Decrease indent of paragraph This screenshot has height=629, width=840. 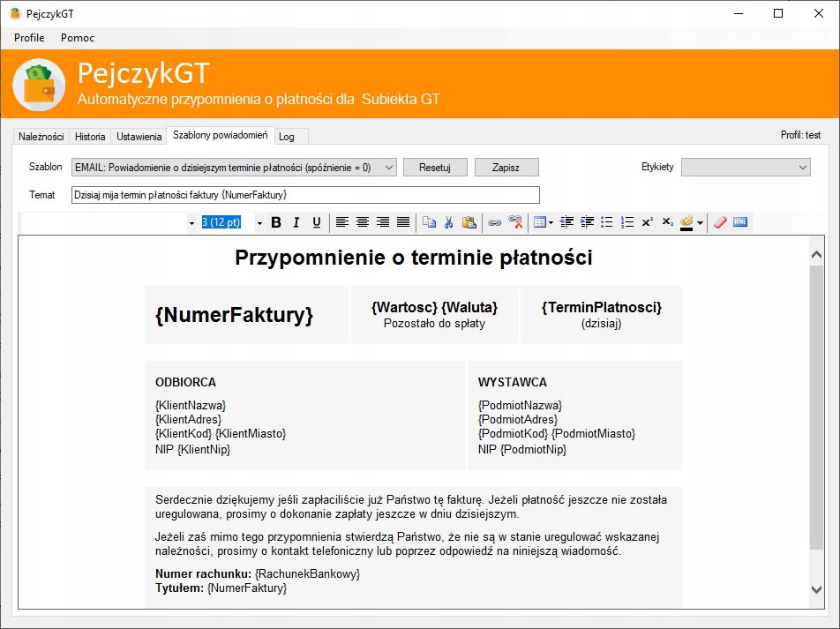566,222
